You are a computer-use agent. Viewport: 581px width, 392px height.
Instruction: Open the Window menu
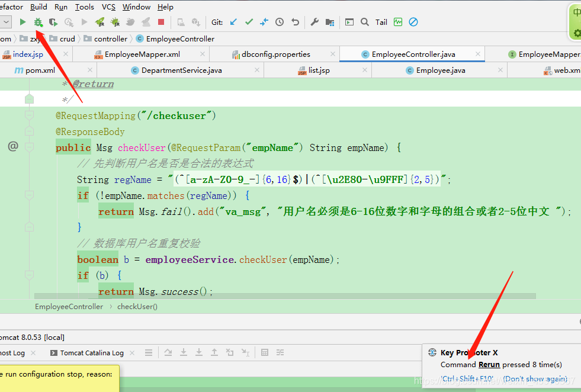point(136,7)
